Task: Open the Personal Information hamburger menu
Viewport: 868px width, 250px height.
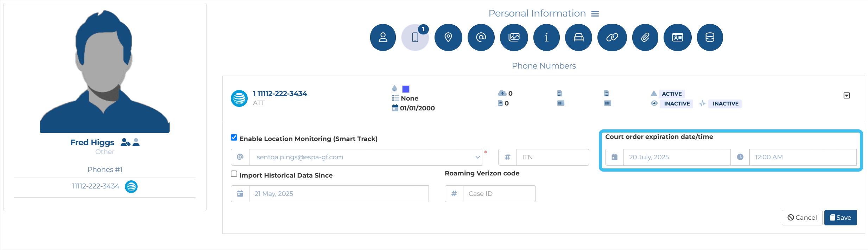Action: pos(595,14)
